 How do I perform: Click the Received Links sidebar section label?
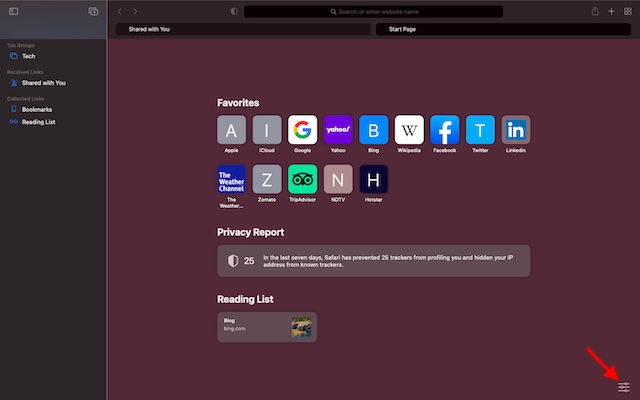point(25,72)
